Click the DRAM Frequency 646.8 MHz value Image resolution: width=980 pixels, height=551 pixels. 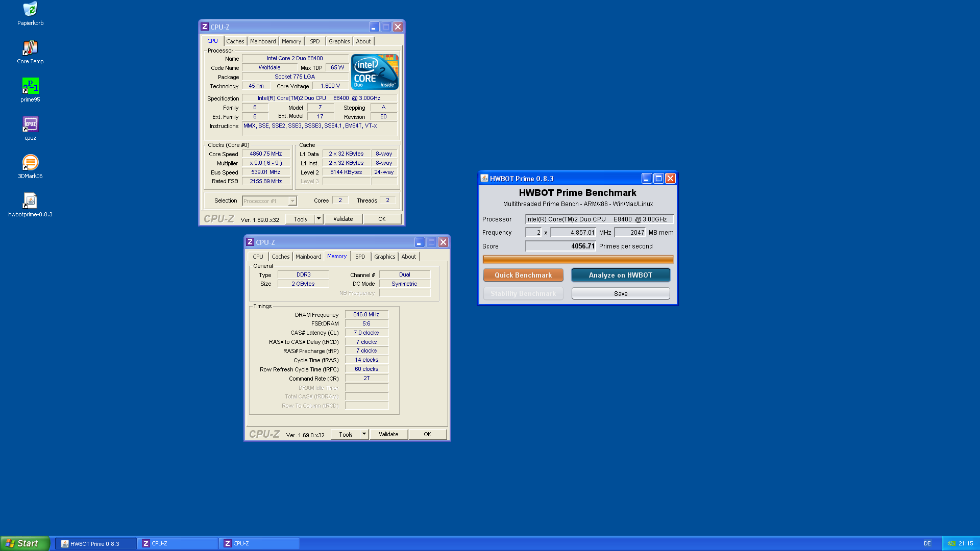[x=366, y=314]
